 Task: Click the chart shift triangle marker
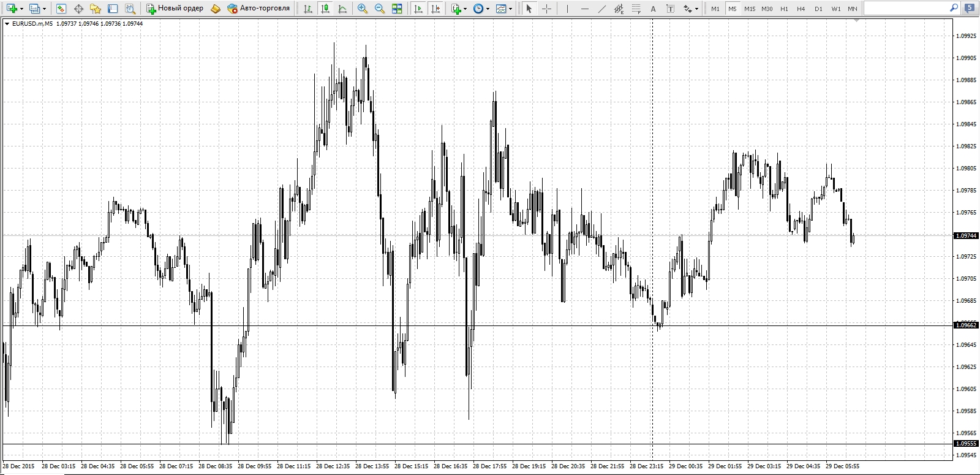click(856, 21)
